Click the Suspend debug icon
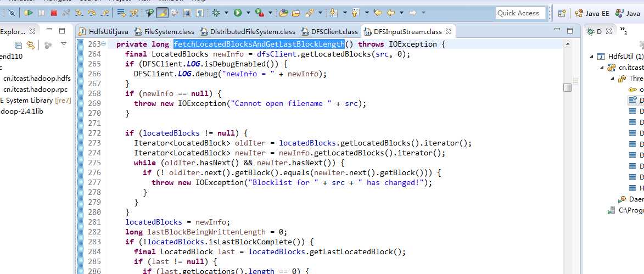The image size is (644, 274). point(42,13)
